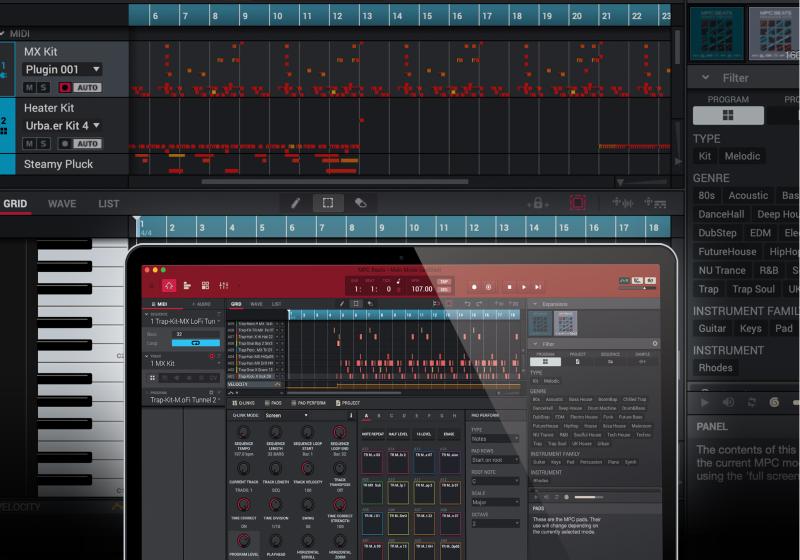Click the overdub button in laptop image transport
This screenshot has width=800, height=560.
pyautogui.click(x=488, y=287)
